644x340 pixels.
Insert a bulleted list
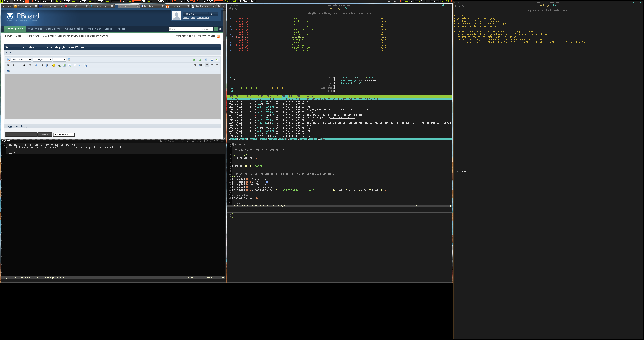[x=42, y=65]
